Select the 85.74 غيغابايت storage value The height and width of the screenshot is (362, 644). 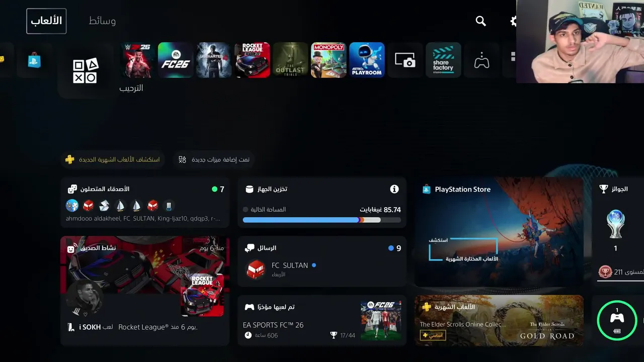click(x=380, y=210)
